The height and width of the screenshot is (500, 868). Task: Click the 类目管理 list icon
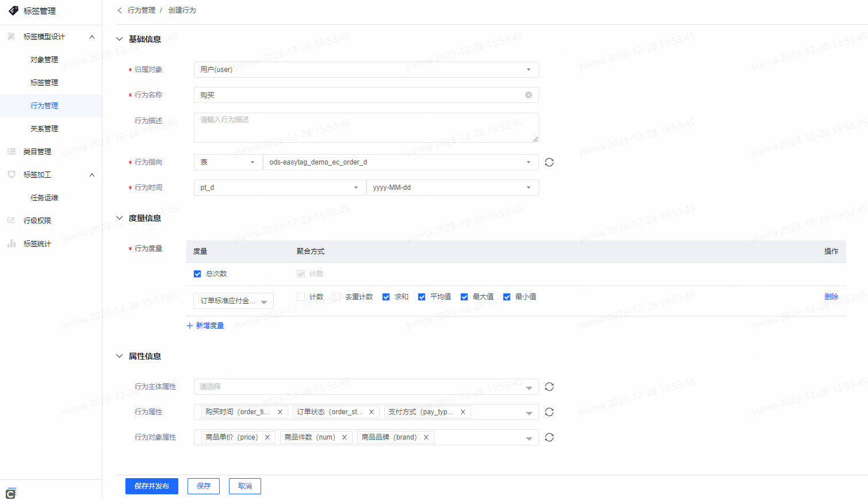pos(12,151)
